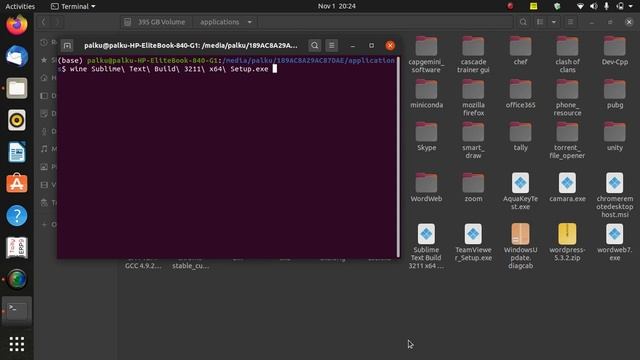Click Activities in the top bar
The height and width of the screenshot is (360, 640).
(x=20, y=6)
